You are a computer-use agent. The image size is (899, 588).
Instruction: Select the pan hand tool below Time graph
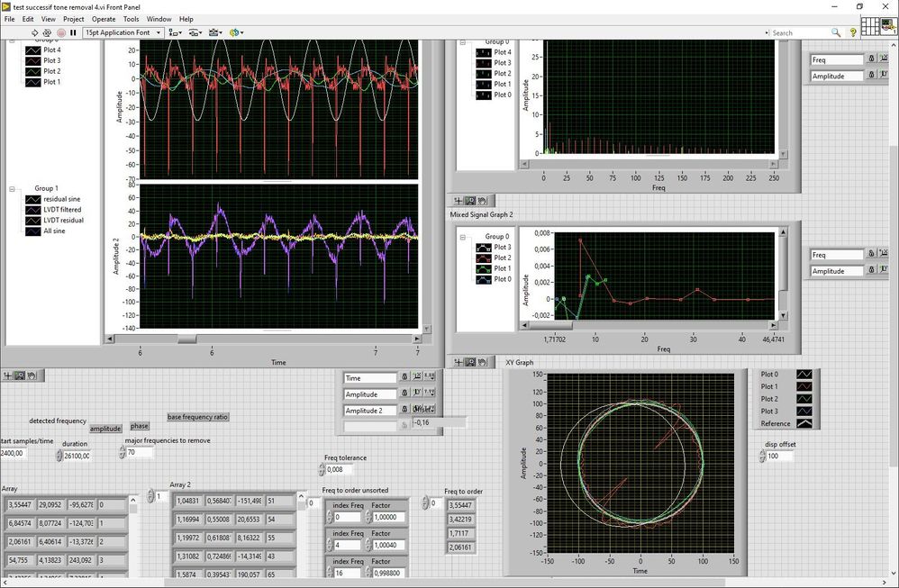[x=32, y=375]
